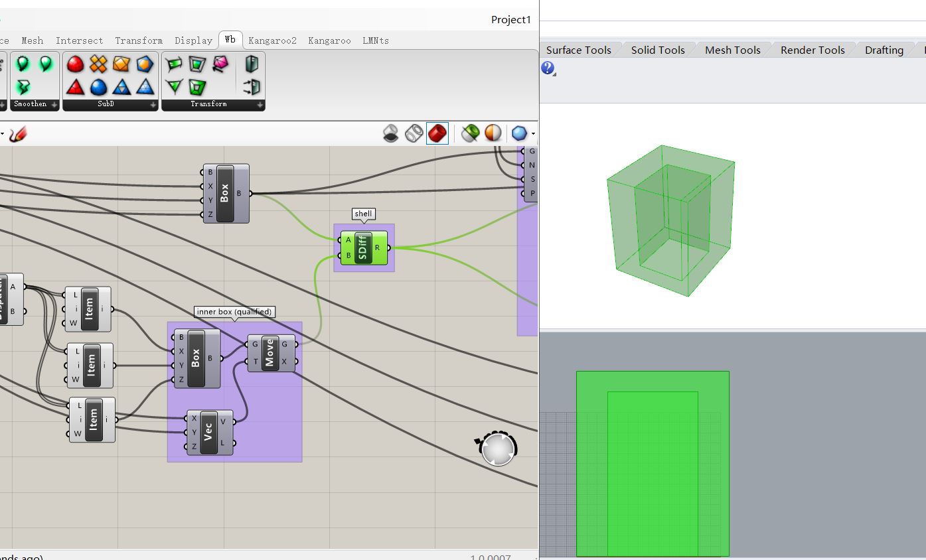Select the green trapezoid frame Transform icon

(197, 64)
